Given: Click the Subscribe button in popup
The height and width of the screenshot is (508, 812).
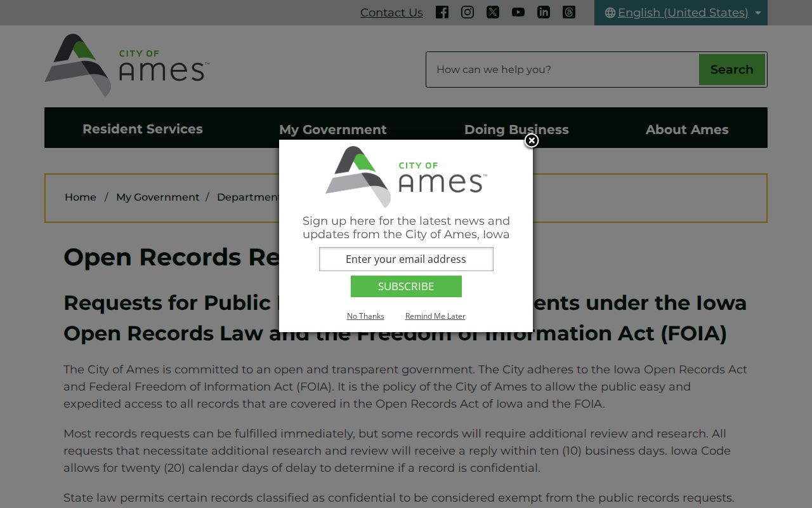Looking at the screenshot, I should (x=406, y=286).
